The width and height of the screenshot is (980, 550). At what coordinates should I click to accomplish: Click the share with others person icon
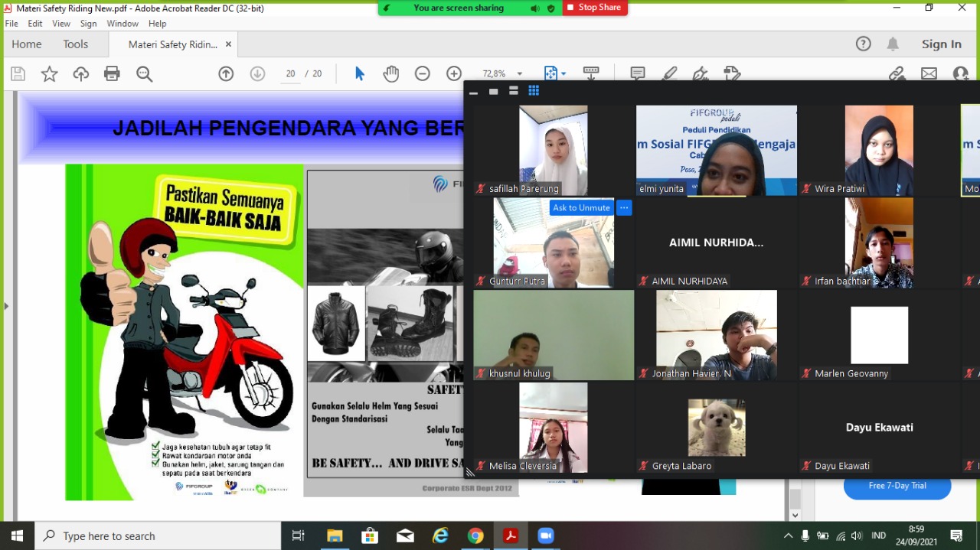click(961, 73)
